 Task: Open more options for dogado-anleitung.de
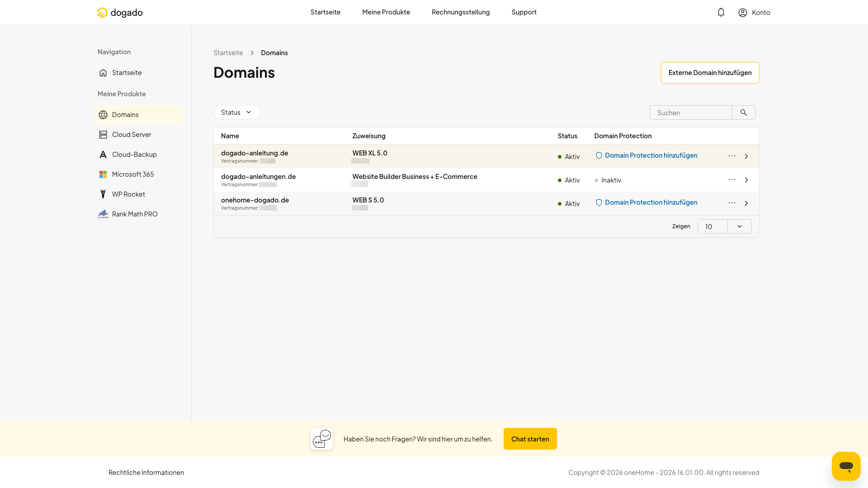coord(732,156)
